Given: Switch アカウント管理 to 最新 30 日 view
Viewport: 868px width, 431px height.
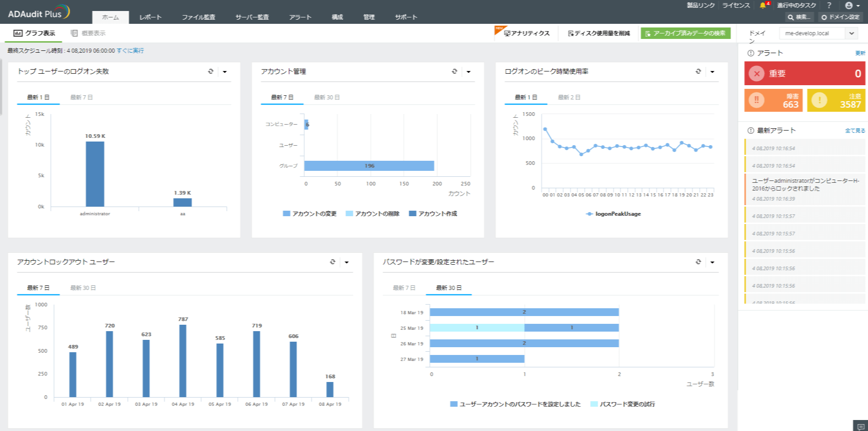Looking at the screenshot, I should (x=327, y=97).
